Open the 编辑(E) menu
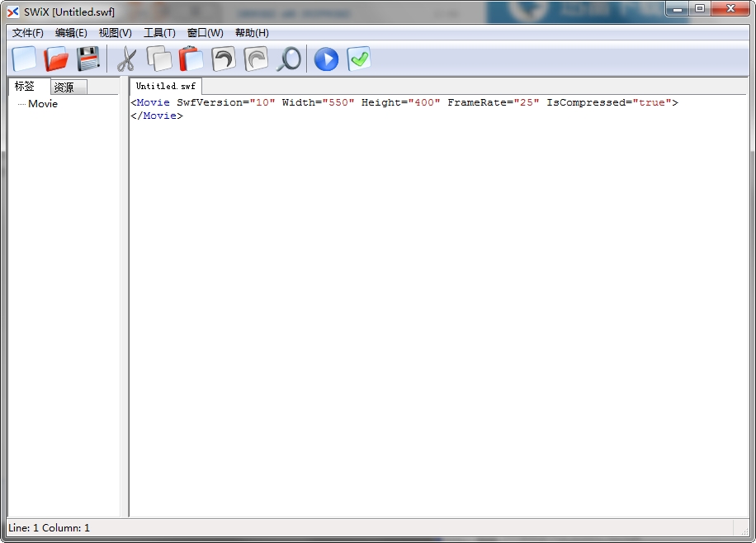The width and height of the screenshot is (756, 543). pyautogui.click(x=71, y=33)
